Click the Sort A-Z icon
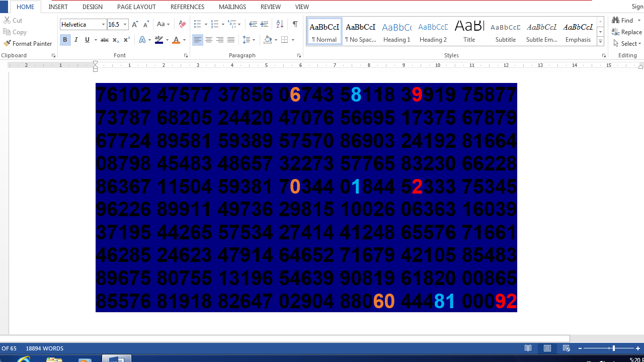 [280, 24]
